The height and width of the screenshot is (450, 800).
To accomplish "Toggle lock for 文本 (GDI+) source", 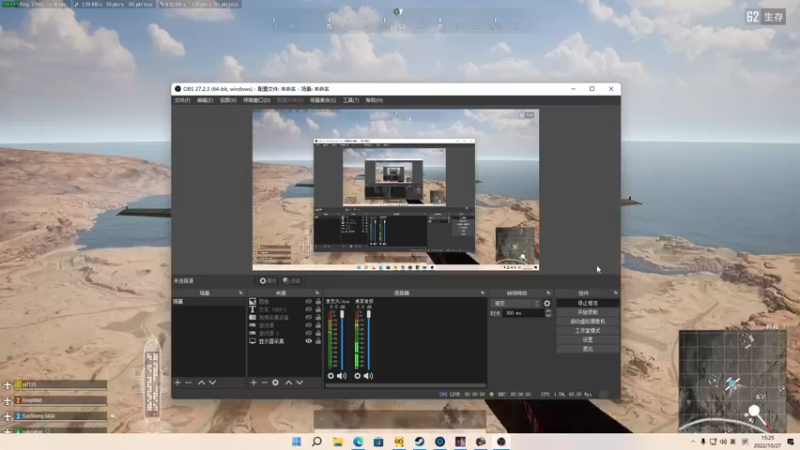I will (318, 309).
